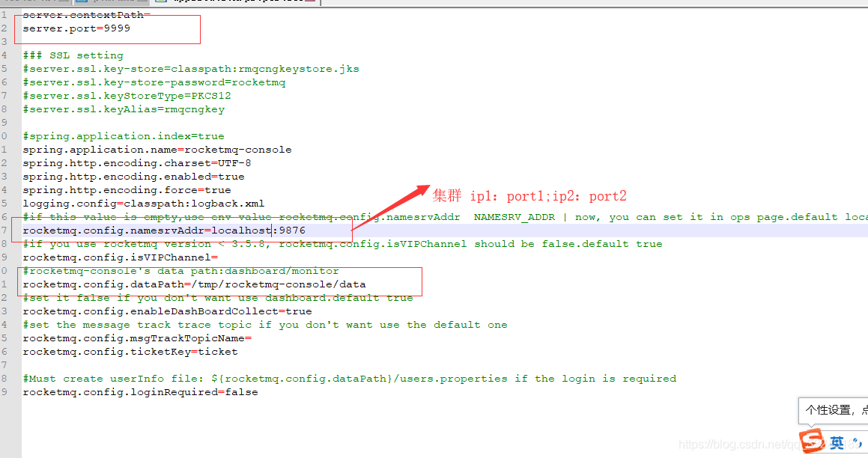Click the enableDashBoardCollect=true line
The image size is (868, 458).
(x=167, y=311)
